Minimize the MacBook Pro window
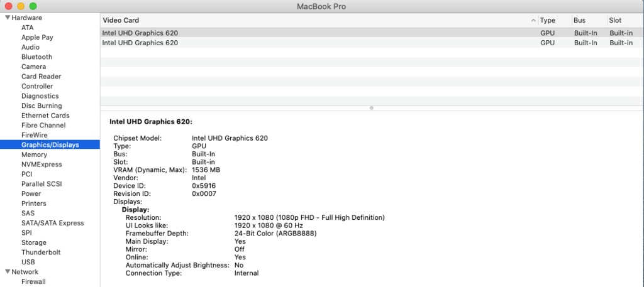This screenshot has height=287, width=644. (21, 6)
